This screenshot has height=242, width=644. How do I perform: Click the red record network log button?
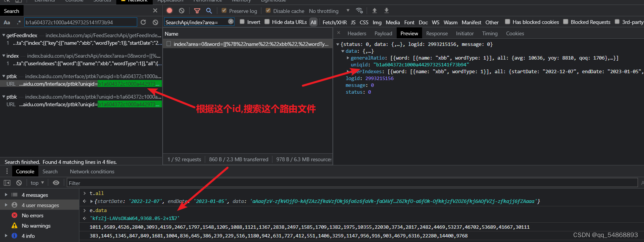(169, 11)
